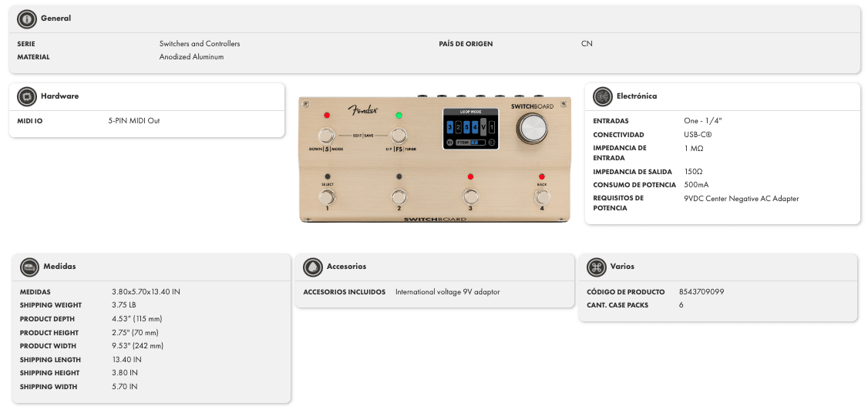Click the General section info icon
Image resolution: width=868 pixels, height=420 pixels.
click(26, 18)
